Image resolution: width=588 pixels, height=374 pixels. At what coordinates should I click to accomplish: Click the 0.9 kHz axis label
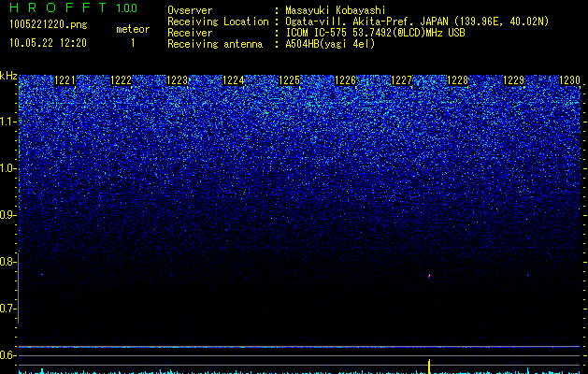tap(7, 215)
